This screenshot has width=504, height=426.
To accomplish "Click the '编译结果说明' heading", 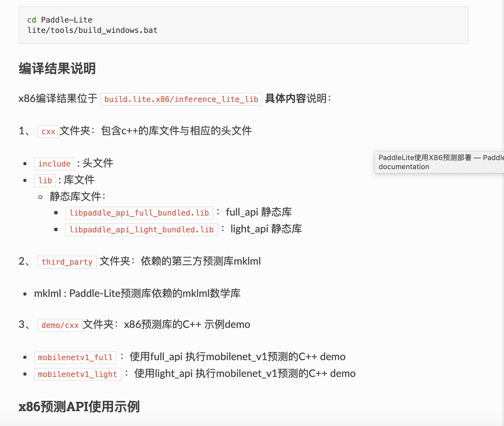I will click(x=57, y=68).
